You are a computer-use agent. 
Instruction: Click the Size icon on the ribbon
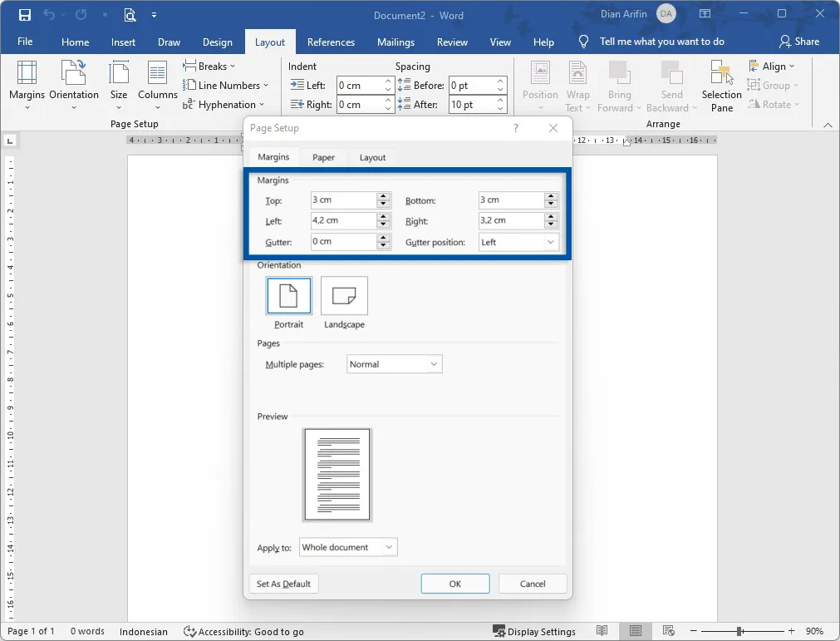coord(118,83)
